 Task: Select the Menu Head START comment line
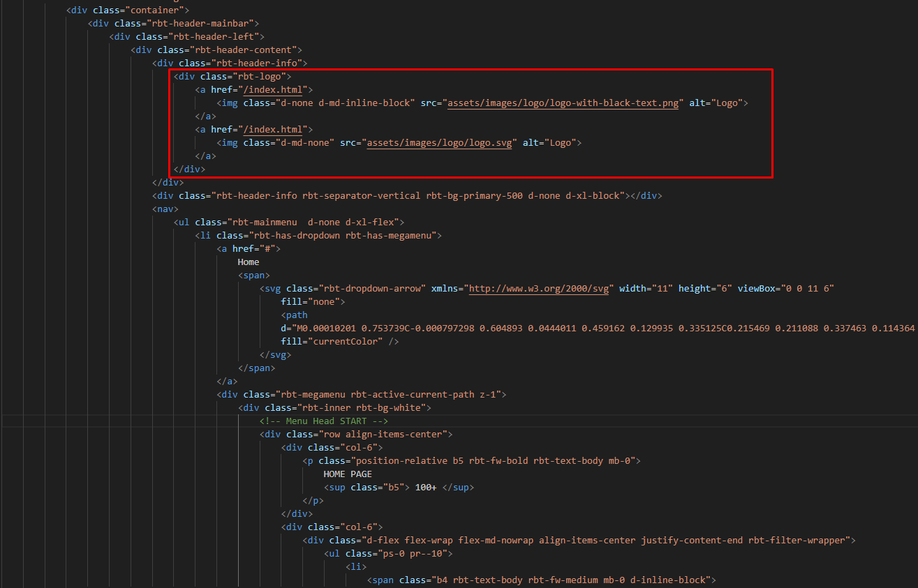(323, 421)
